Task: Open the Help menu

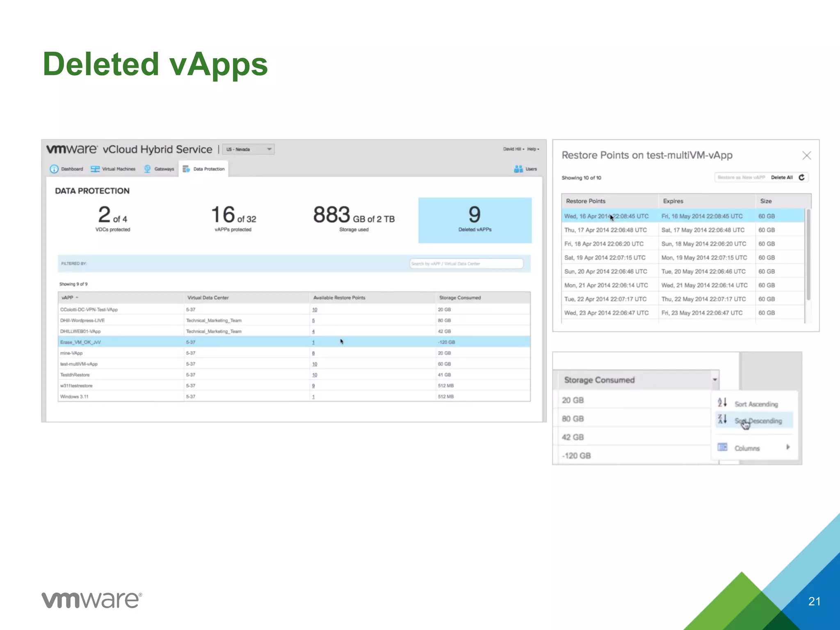Action: [532, 149]
